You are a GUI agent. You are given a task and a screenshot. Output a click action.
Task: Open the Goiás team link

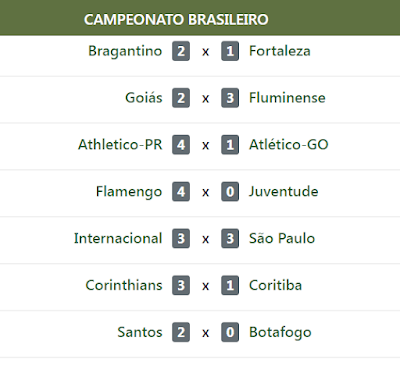144,98
